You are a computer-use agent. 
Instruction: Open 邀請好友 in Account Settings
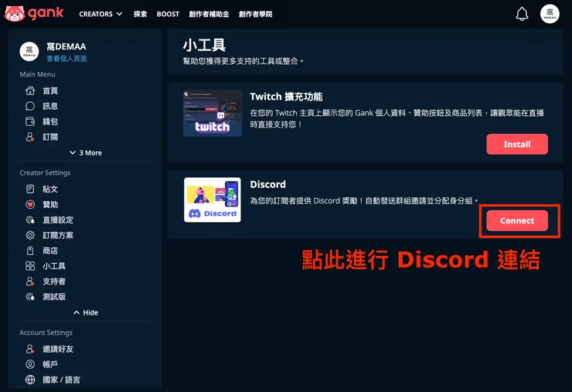coord(58,349)
